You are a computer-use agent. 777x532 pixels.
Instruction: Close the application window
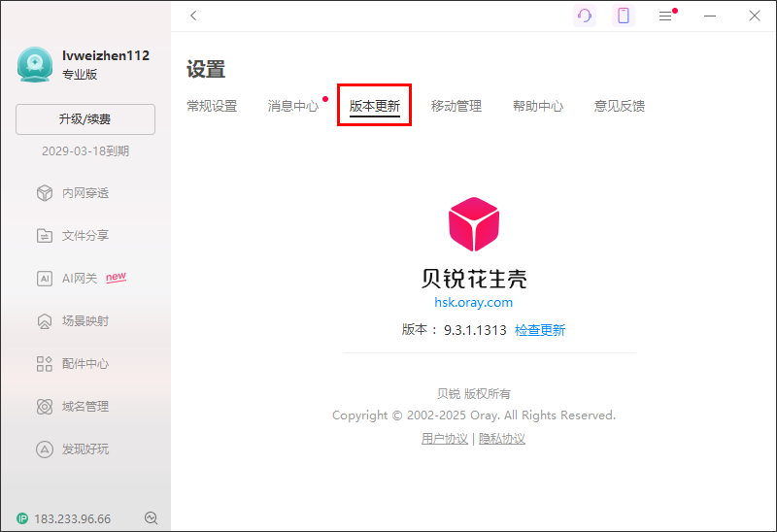pyautogui.click(x=755, y=16)
